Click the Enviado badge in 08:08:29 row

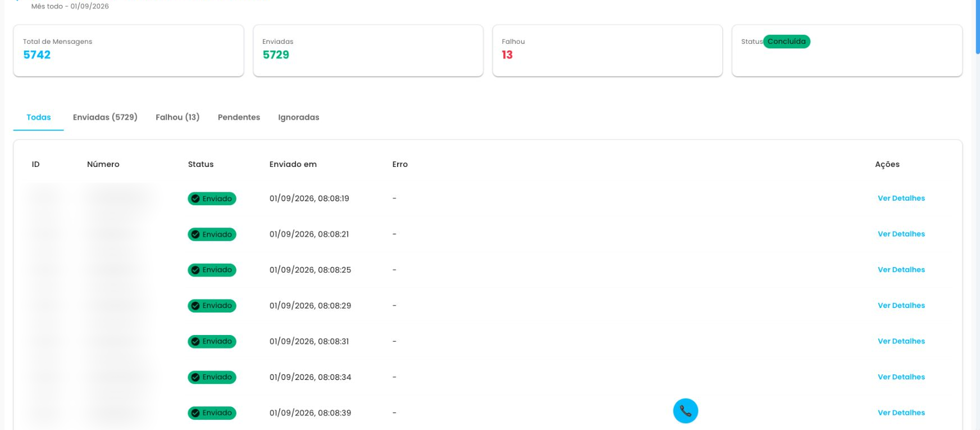click(x=212, y=306)
